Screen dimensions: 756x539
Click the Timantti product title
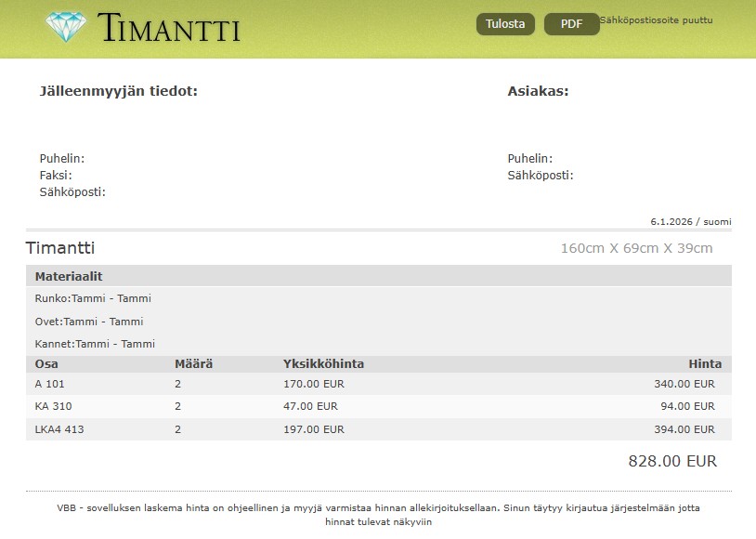click(x=60, y=248)
